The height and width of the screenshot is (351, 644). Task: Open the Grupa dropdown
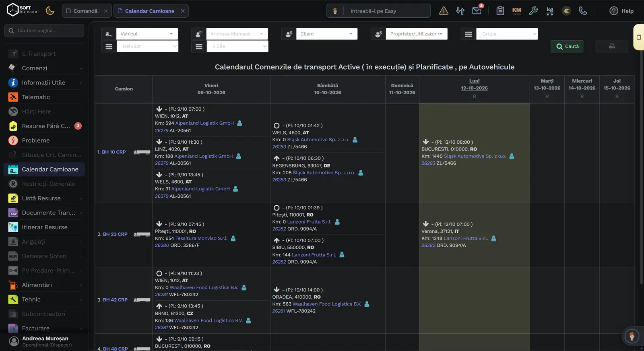click(507, 34)
